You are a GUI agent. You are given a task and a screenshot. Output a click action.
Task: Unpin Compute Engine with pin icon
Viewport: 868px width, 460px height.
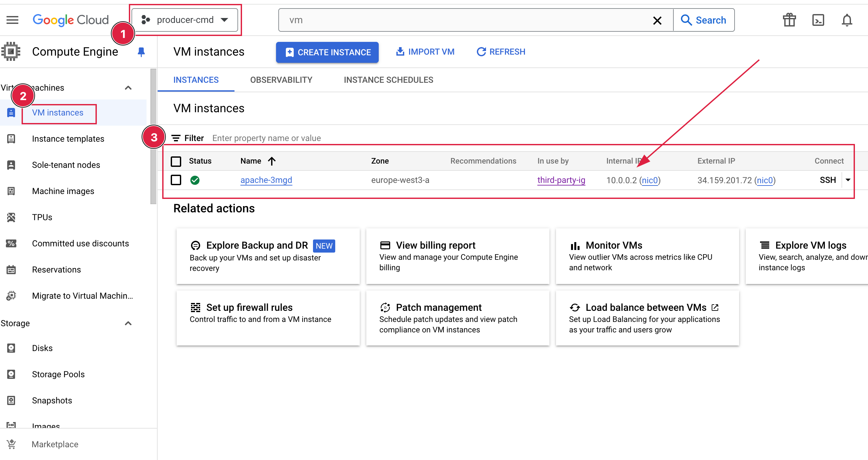pyautogui.click(x=141, y=52)
